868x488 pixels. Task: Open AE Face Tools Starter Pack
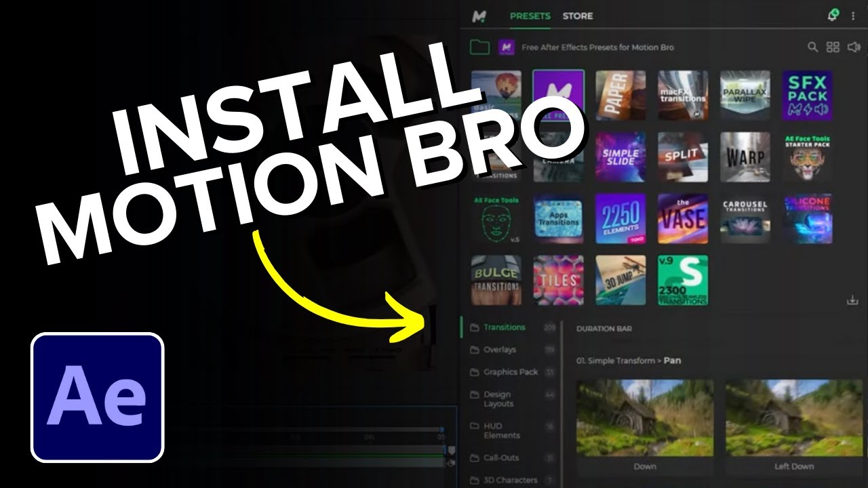[807, 157]
